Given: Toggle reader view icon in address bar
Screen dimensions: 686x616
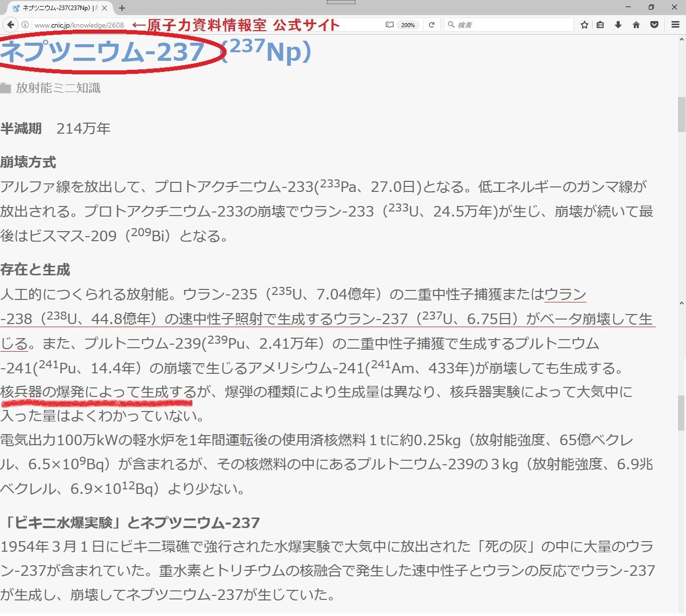Looking at the screenshot, I should pos(389,25).
